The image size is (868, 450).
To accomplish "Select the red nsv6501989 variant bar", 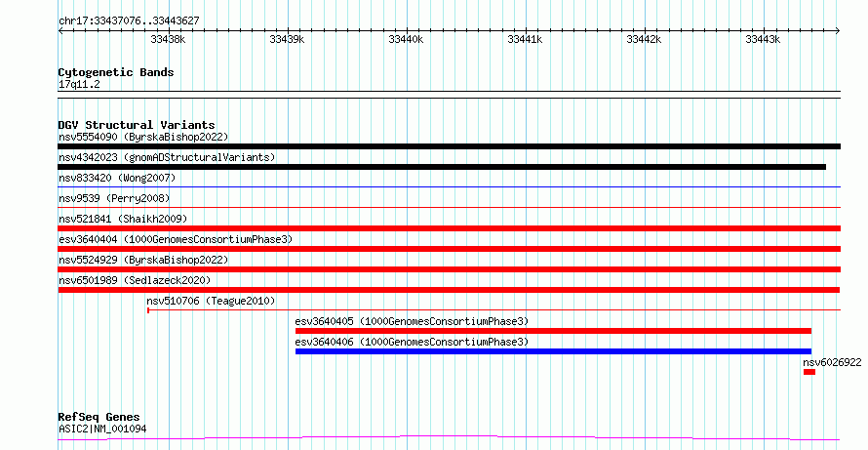I will [449, 290].
